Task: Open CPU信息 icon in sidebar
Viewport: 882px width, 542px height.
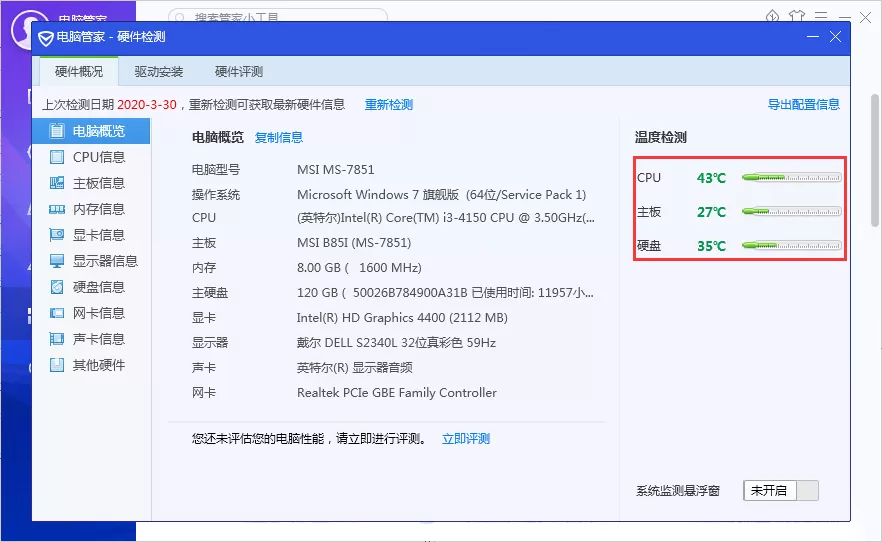Action: (x=57, y=157)
